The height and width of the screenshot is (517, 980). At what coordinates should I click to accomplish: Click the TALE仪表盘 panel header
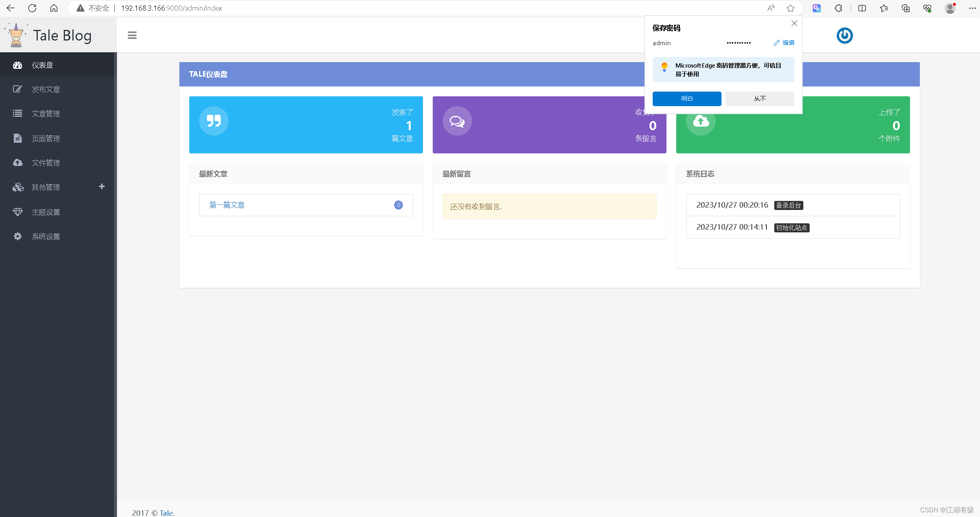(549, 74)
